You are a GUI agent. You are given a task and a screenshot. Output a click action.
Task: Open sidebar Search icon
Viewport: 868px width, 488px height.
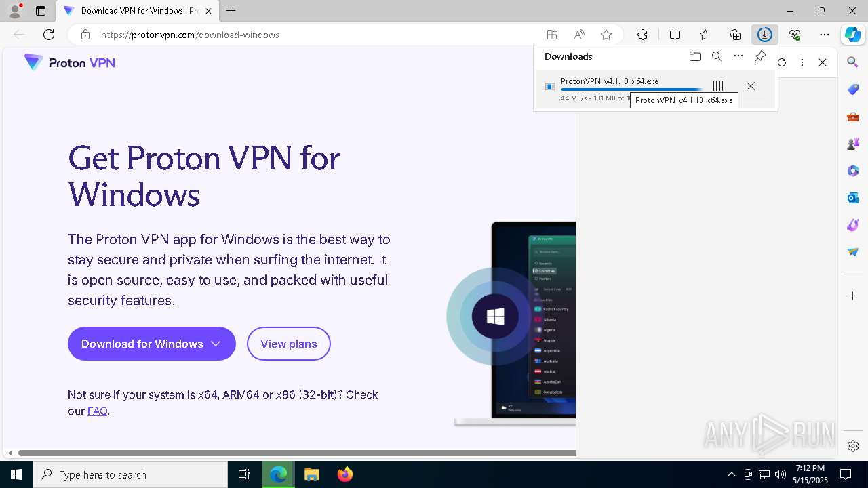pos(853,62)
